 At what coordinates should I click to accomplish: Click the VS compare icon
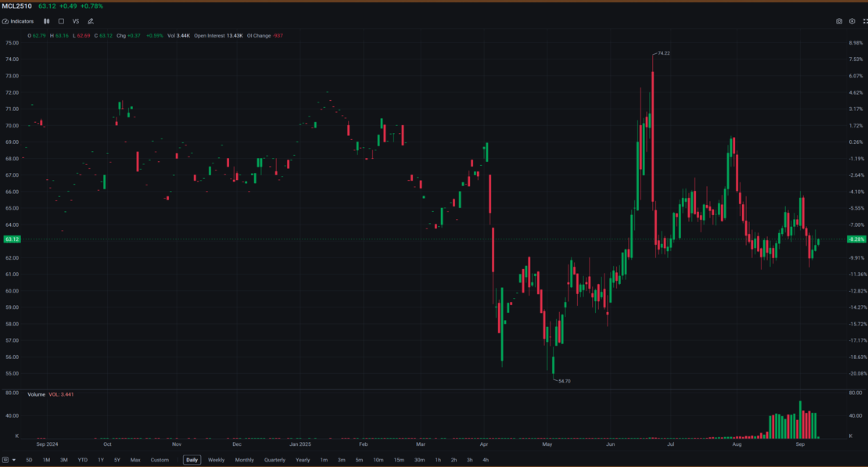76,21
